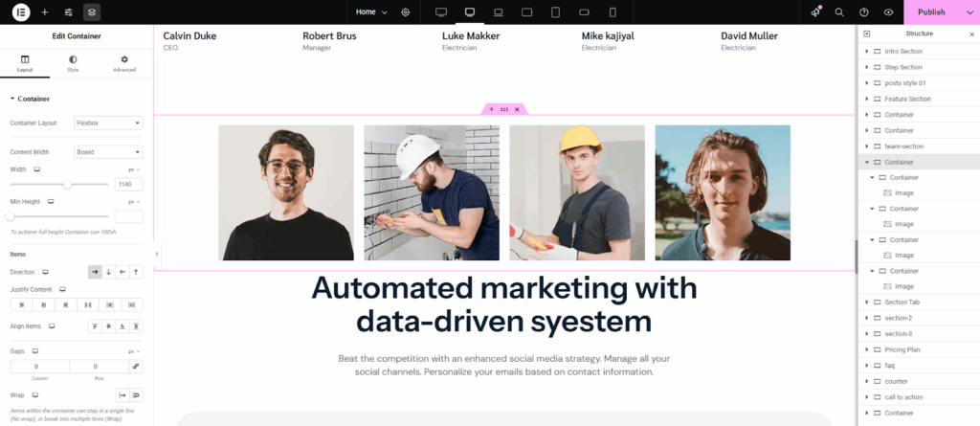
Task: Click the Publish button
Action: (x=930, y=11)
